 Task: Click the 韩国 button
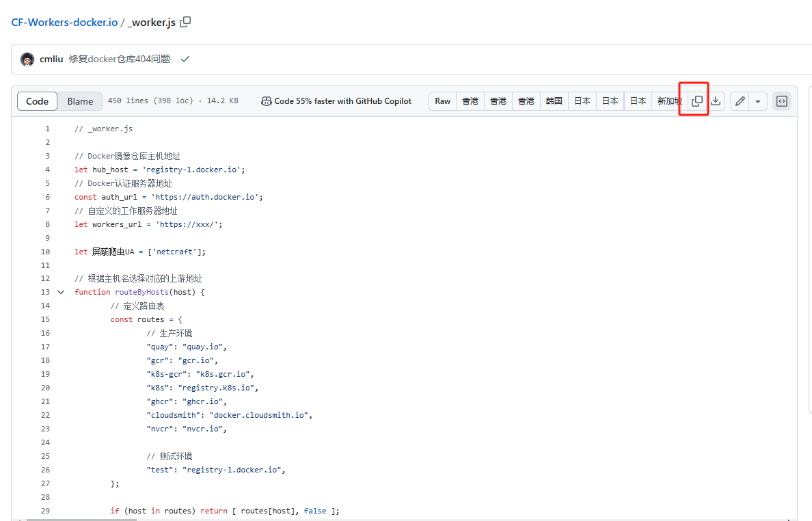554,101
